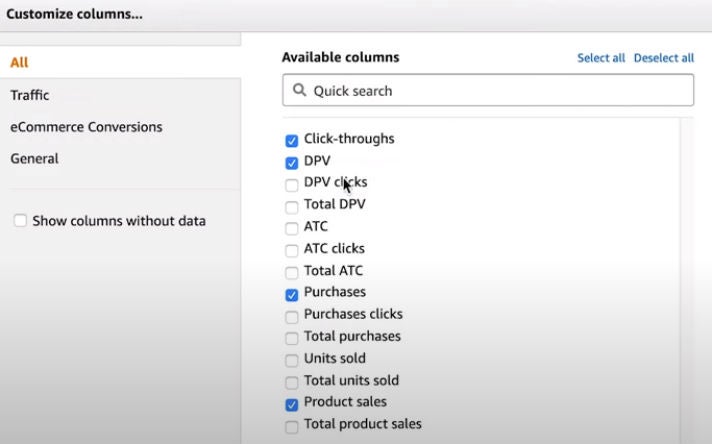Screen dimensions: 712x444
Task: Tick the ATC column checkbox
Action: [x=292, y=228]
